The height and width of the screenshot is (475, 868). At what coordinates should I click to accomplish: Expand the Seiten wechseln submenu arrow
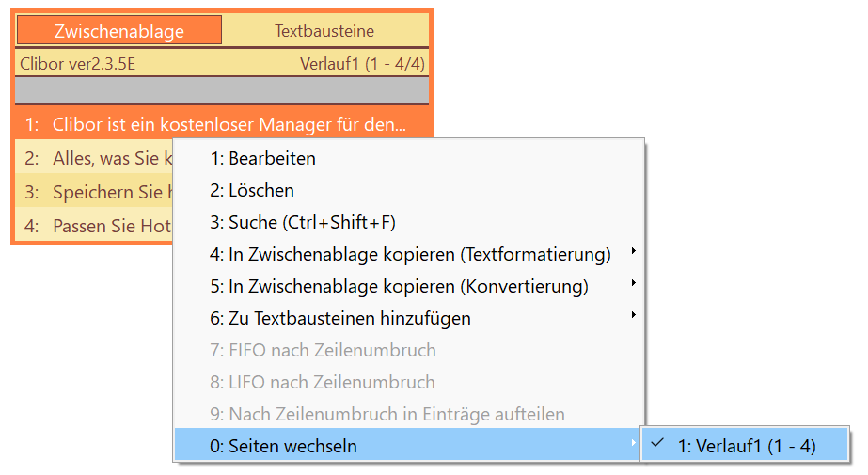tap(633, 443)
